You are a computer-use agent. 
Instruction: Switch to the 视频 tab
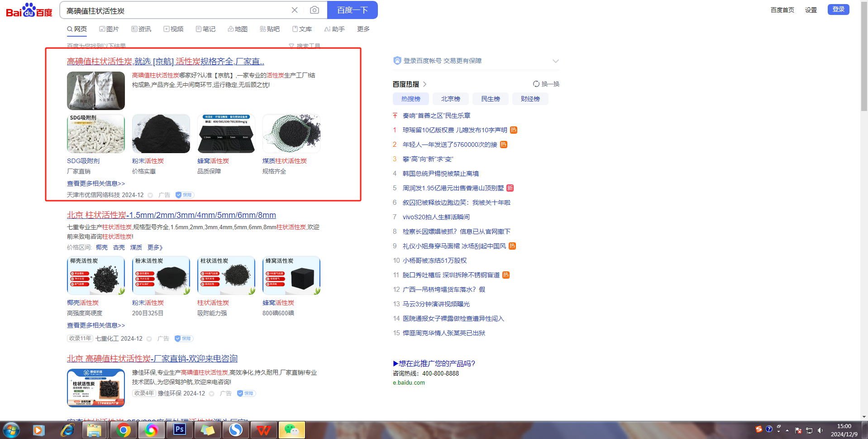(x=173, y=29)
